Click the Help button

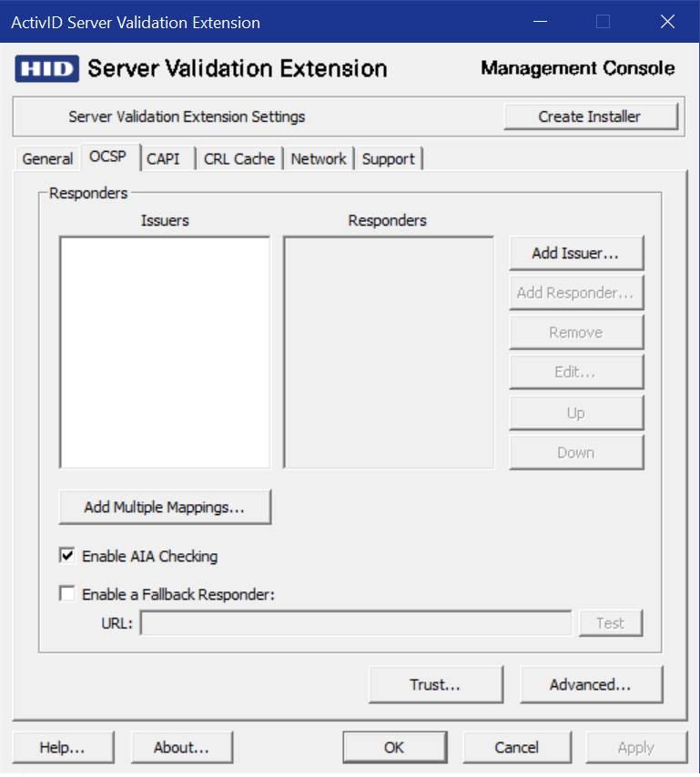(63, 747)
